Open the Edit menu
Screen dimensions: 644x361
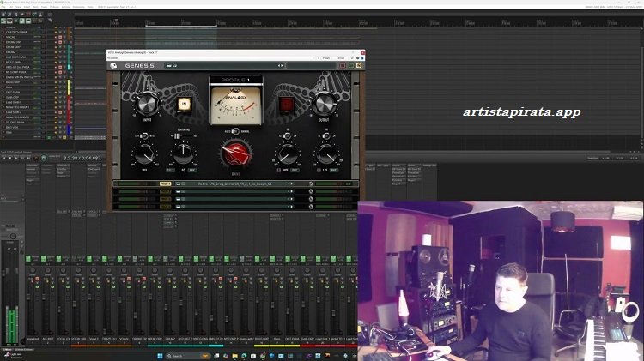(10, 7)
